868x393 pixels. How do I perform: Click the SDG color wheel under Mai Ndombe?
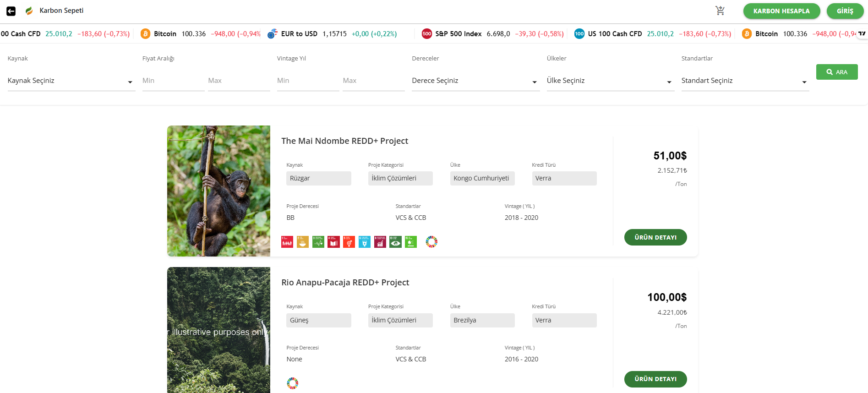point(431,242)
